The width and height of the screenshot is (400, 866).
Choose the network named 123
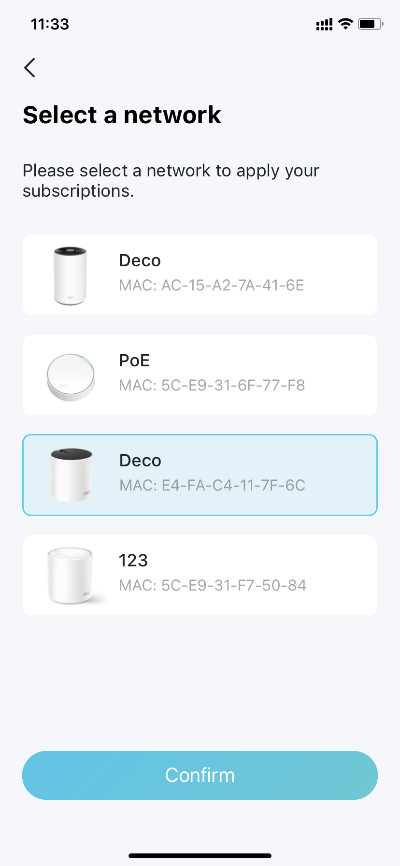(x=199, y=575)
